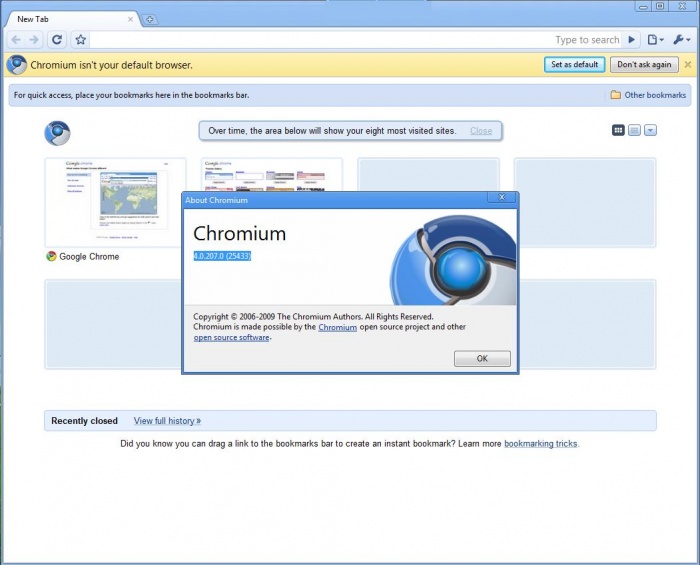700x565 pixels.
Task: Click Don't ask again button
Action: [x=644, y=64]
